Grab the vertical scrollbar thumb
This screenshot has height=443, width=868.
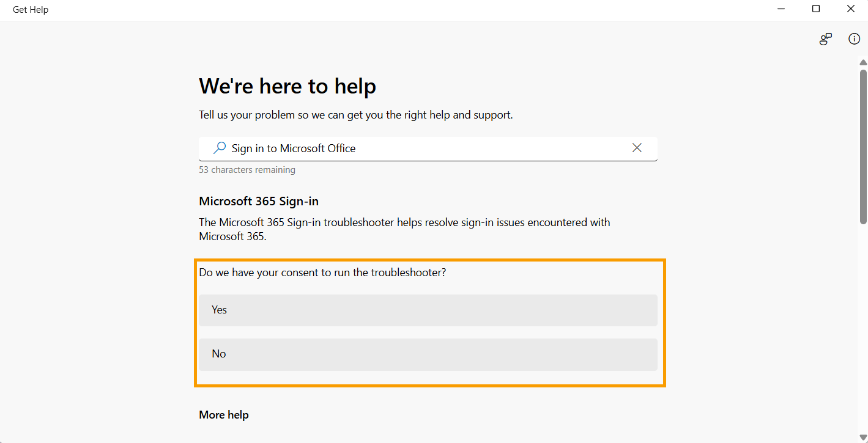(863, 145)
